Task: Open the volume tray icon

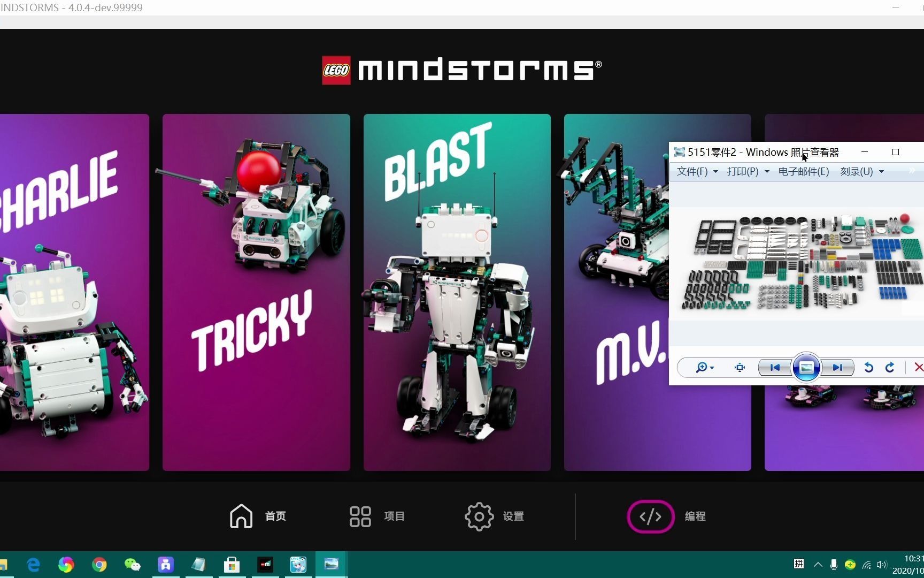Action: click(882, 565)
